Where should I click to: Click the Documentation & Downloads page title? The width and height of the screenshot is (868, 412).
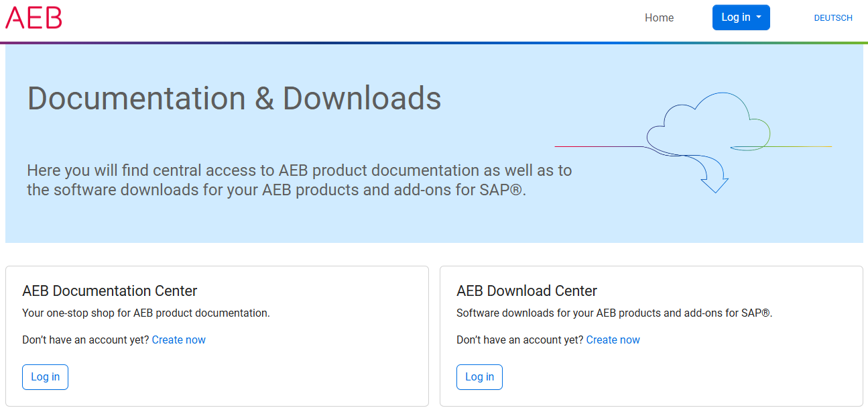(x=234, y=98)
